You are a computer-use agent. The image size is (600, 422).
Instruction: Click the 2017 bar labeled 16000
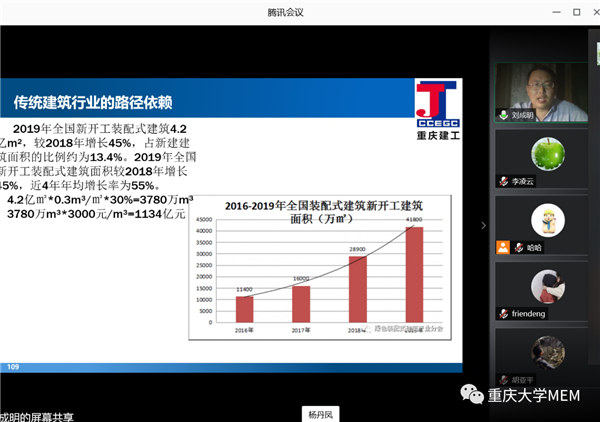coord(301,304)
